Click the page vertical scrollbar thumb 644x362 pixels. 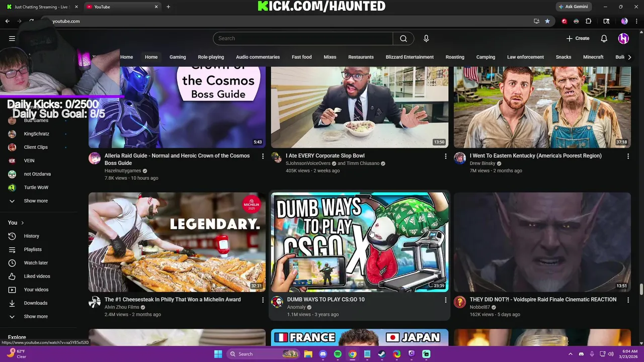click(641, 290)
